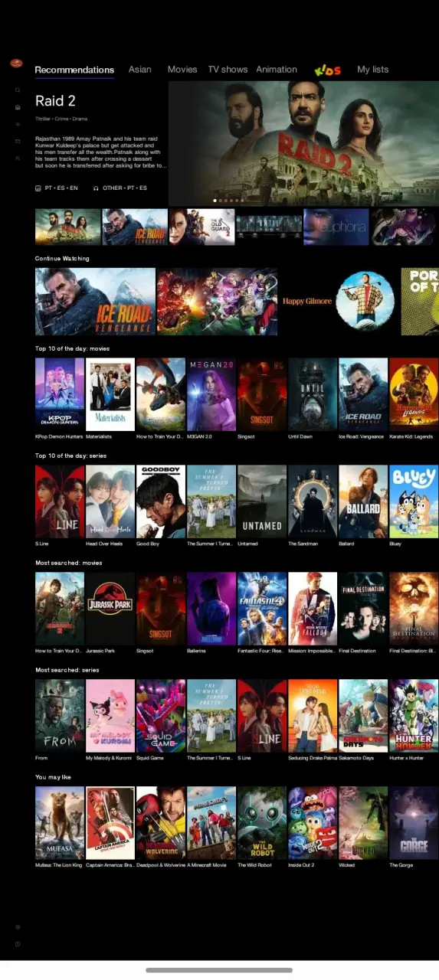The width and height of the screenshot is (439, 980).
Task: Open the Good Boy poster
Action: (x=161, y=501)
